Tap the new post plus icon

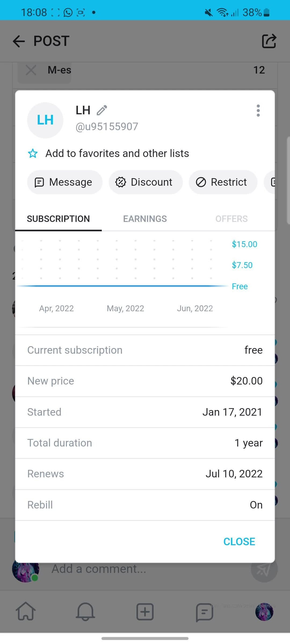tap(145, 612)
